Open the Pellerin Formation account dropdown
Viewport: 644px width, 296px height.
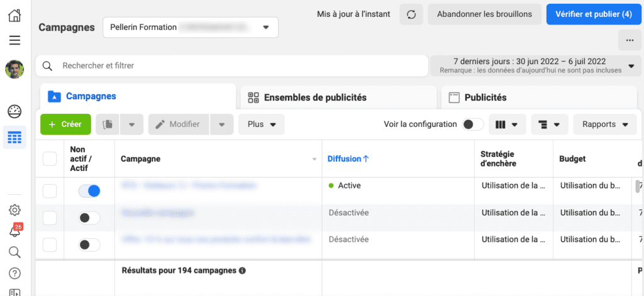(190, 28)
